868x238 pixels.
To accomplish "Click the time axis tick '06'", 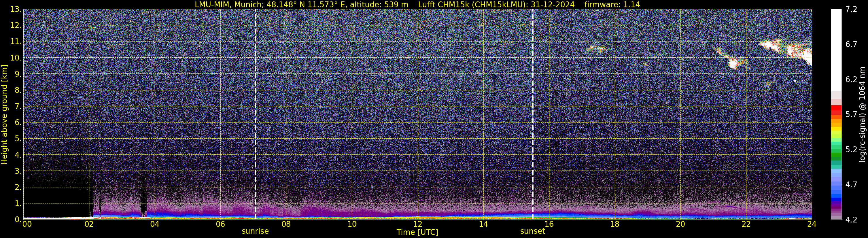I will (220, 224).
